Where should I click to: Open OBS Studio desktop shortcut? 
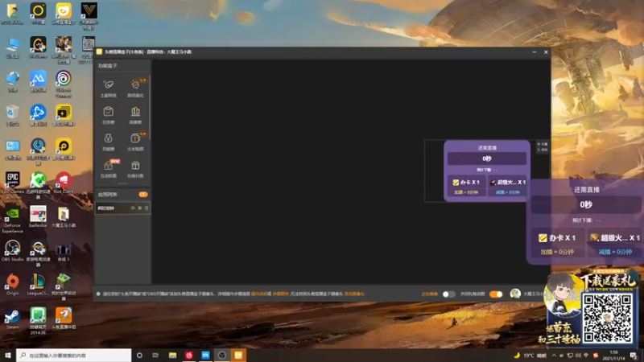(12, 251)
